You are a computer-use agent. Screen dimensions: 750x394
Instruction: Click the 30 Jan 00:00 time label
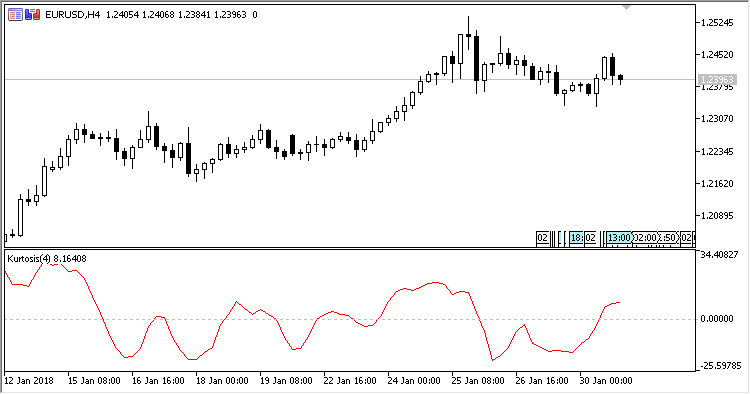(x=606, y=381)
